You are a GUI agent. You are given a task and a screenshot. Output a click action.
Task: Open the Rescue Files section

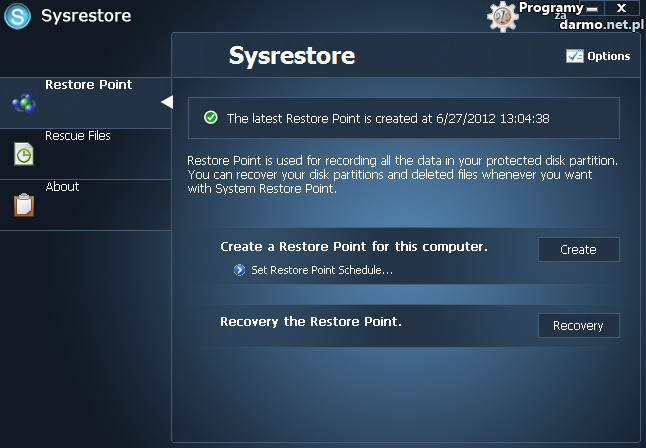[x=78, y=136]
